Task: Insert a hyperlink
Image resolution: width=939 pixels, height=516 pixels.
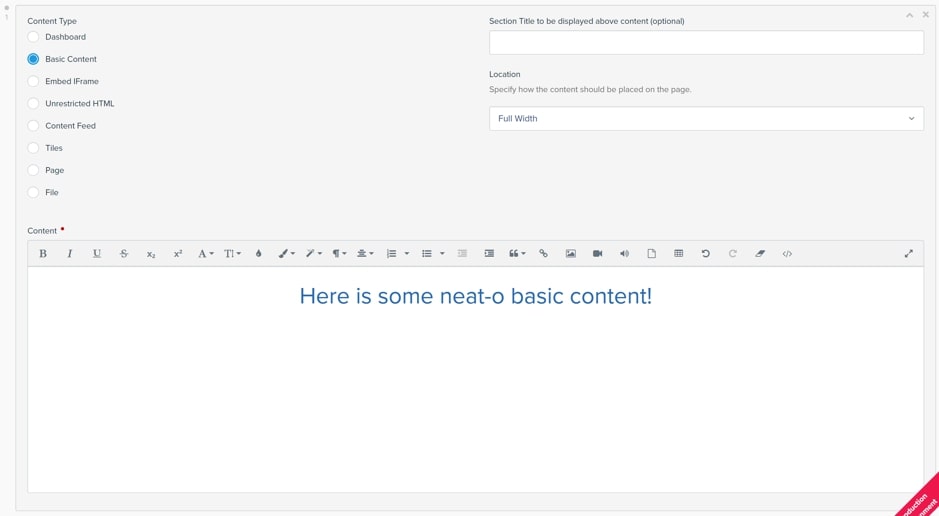Action: (x=543, y=254)
